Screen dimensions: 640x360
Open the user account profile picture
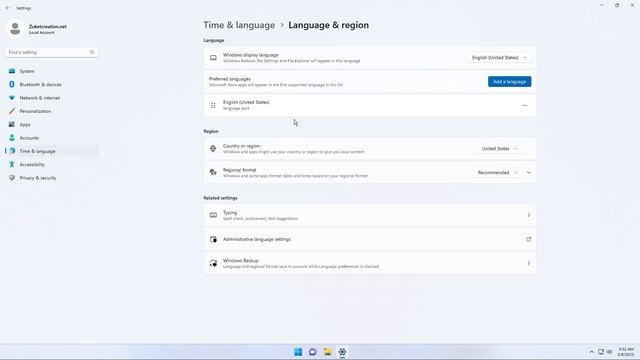15,29
